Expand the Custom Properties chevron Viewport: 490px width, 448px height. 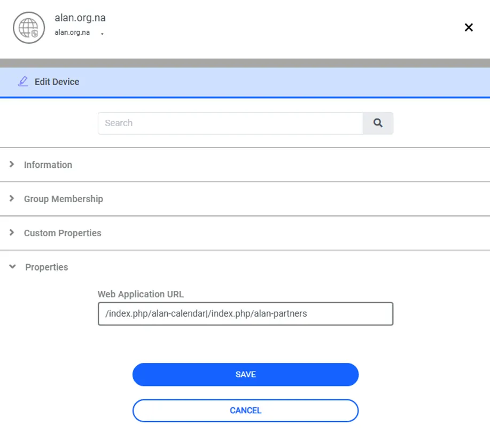(x=12, y=232)
